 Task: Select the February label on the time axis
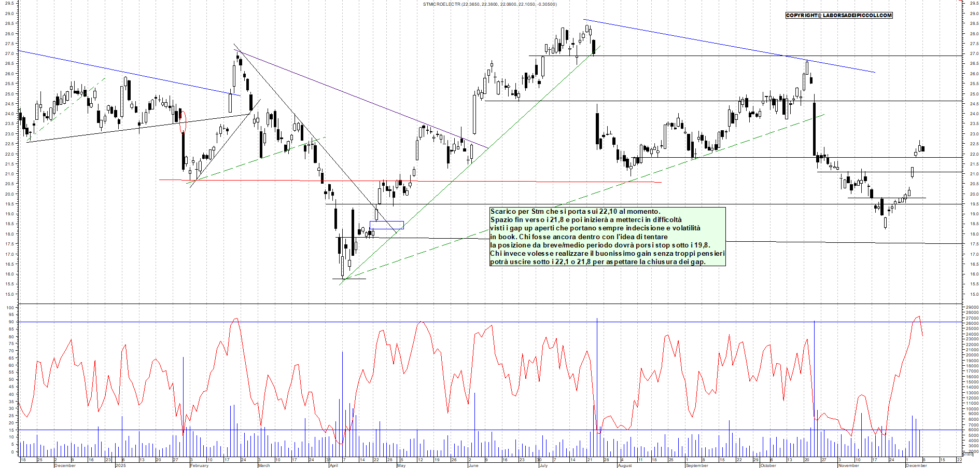[199, 465]
